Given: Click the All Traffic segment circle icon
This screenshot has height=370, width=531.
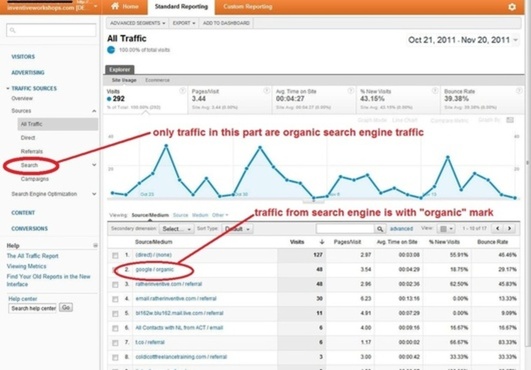Looking at the screenshot, I should pyautogui.click(x=111, y=50).
